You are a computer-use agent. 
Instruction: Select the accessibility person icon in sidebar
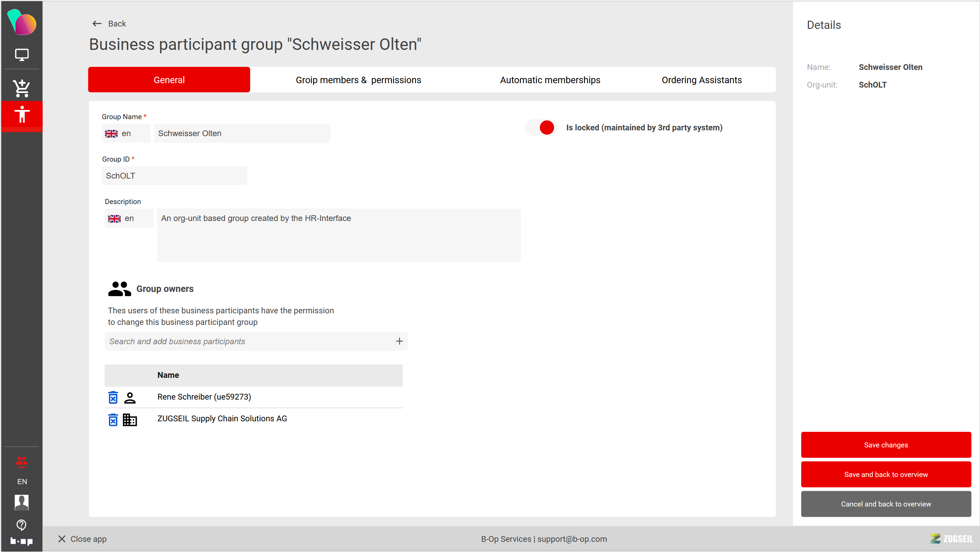(22, 114)
